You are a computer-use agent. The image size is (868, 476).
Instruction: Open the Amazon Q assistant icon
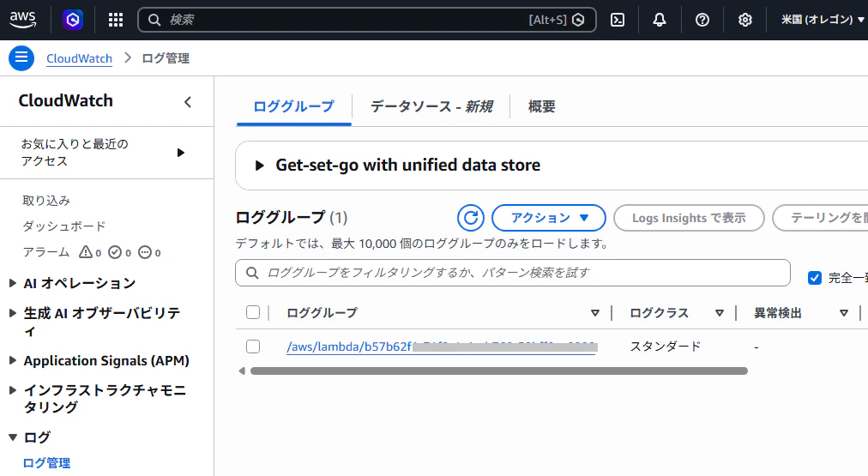point(73,20)
